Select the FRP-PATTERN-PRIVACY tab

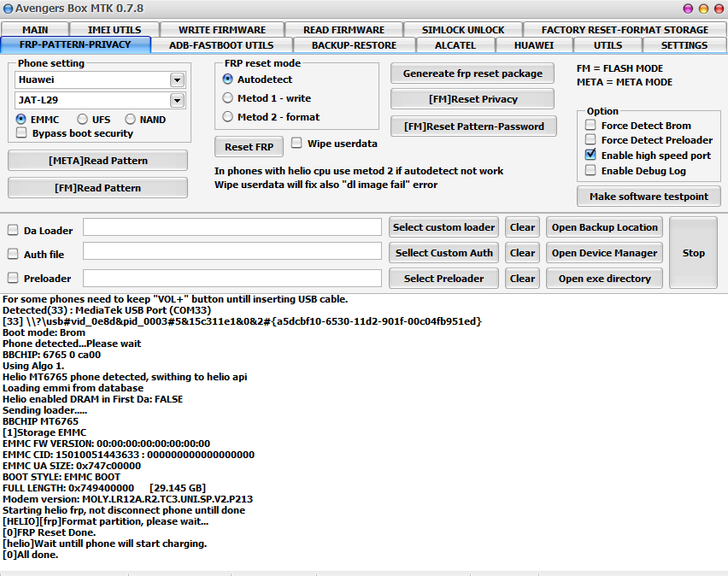[x=75, y=44]
